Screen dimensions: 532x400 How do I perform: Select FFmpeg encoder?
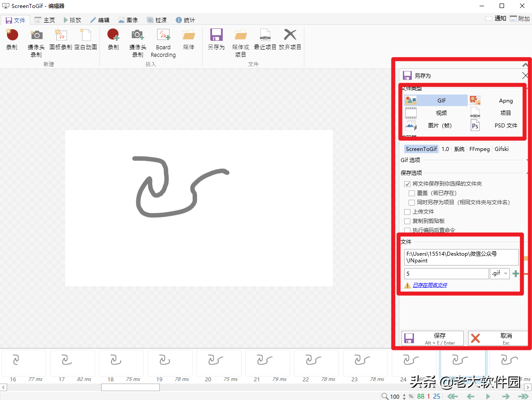pos(479,149)
